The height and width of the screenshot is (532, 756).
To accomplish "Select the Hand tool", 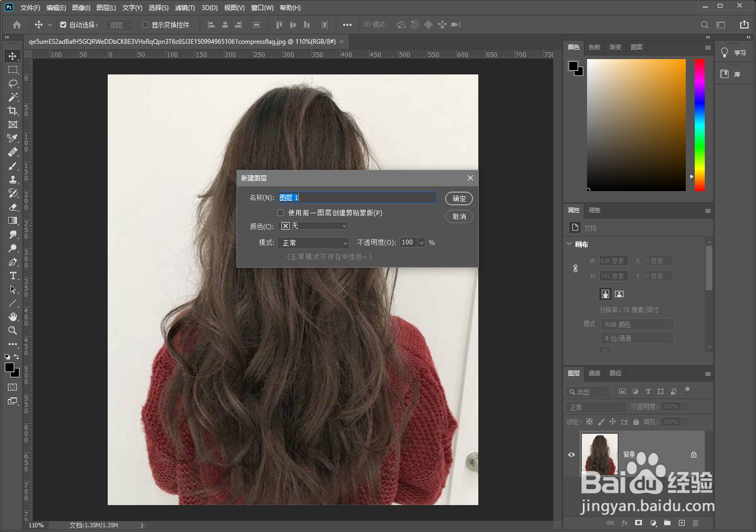I will coord(13,317).
